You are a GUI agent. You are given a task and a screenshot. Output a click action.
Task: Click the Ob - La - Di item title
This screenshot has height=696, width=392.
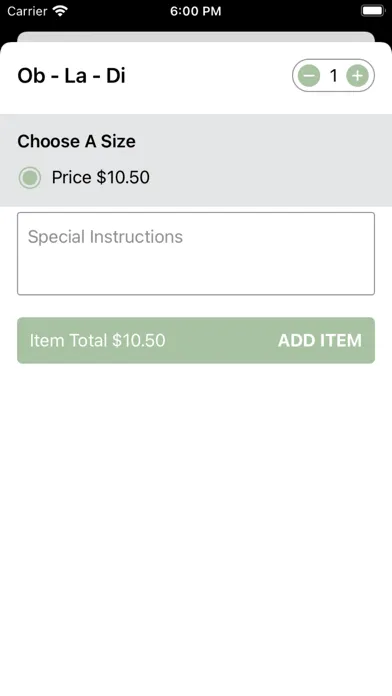tap(71, 76)
